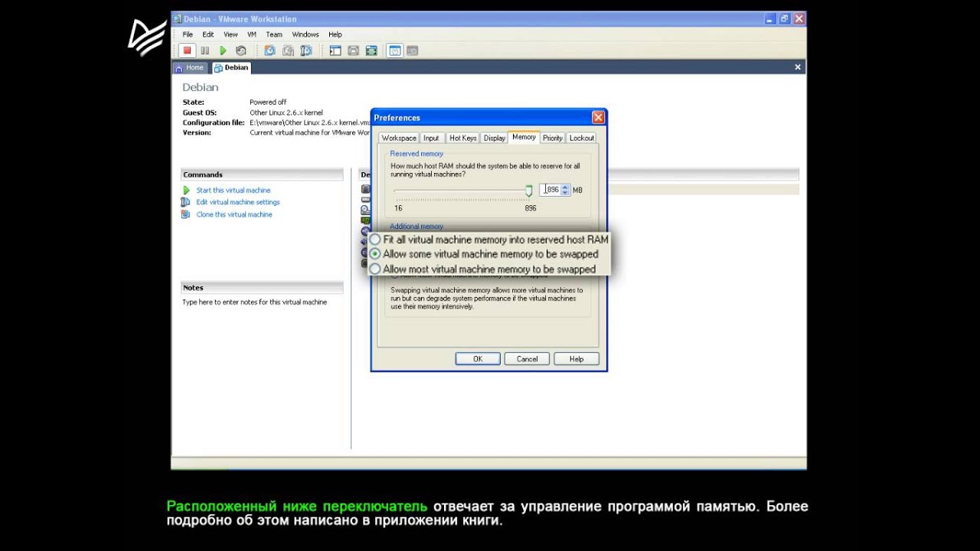Screen dimensions: 980x551
Task: Click the Help button in Preferences
Action: coord(577,359)
